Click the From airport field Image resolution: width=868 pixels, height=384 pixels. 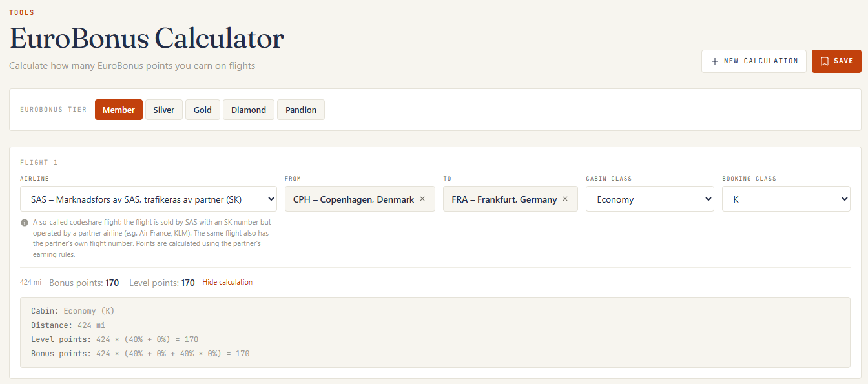coord(360,199)
